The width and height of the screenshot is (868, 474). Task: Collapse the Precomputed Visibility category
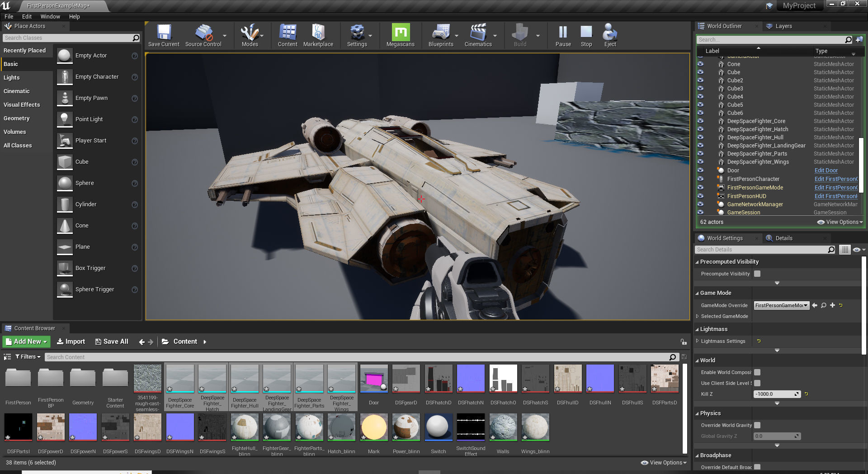[x=697, y=262]
